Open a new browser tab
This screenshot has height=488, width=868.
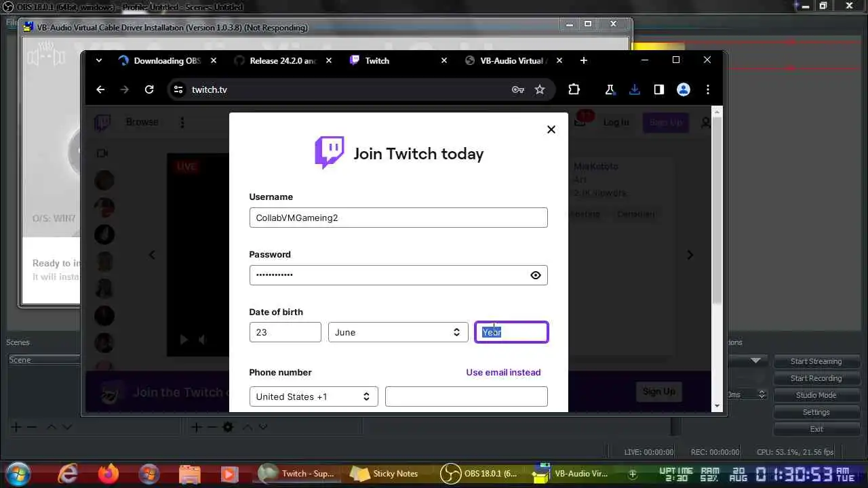pyautogui.click(x=584, y=60)
